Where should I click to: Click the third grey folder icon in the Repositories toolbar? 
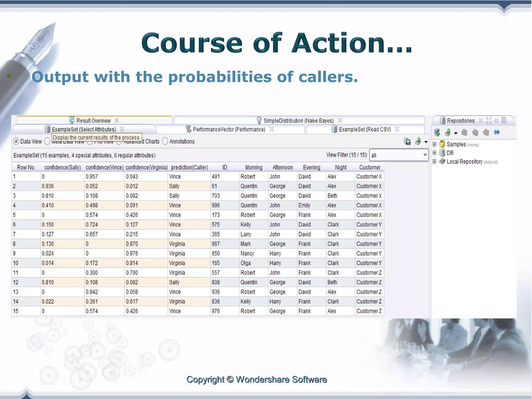[x=486, y=132]
